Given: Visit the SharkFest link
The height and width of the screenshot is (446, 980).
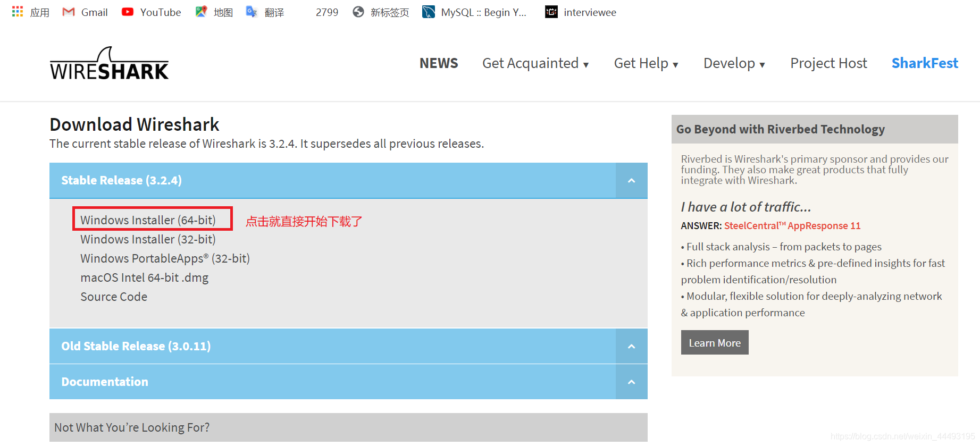Looking at the screenshot, I should tap(925, 63).
